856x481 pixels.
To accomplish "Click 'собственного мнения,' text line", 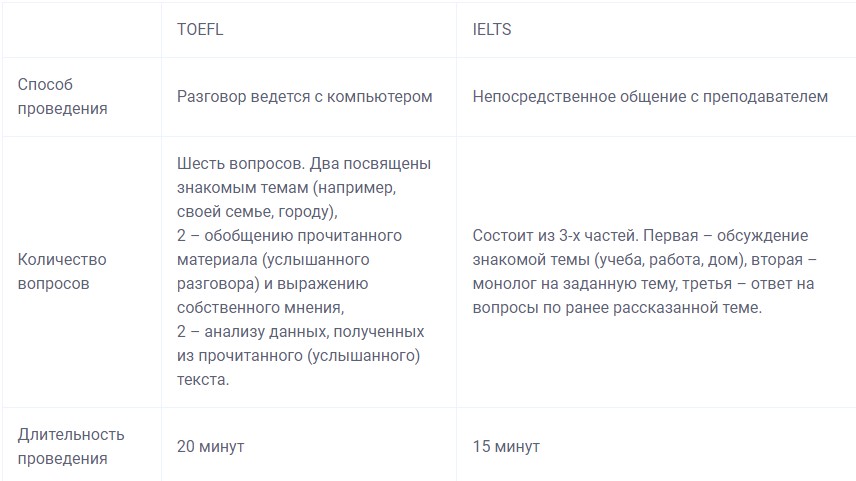I will point(260,308).
